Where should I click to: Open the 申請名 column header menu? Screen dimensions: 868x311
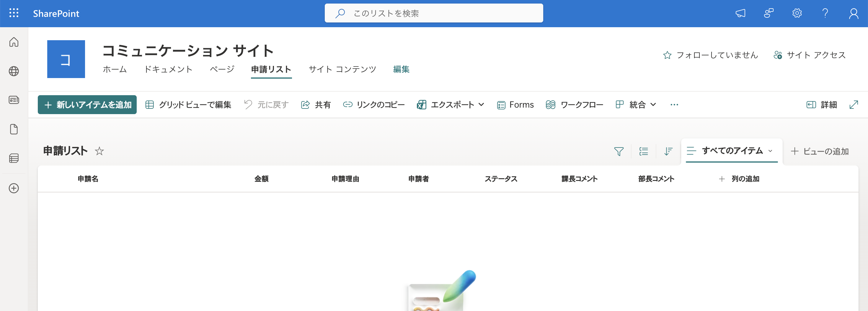pos(88,179)
